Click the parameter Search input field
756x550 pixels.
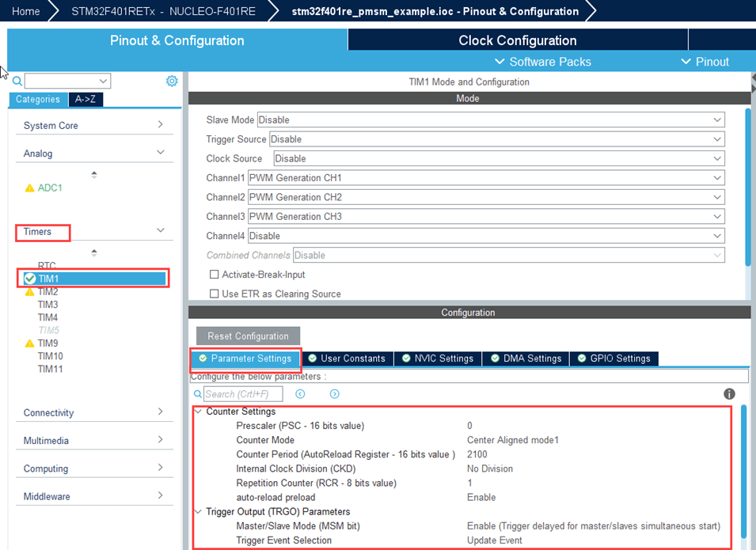[x=242, y=394]
